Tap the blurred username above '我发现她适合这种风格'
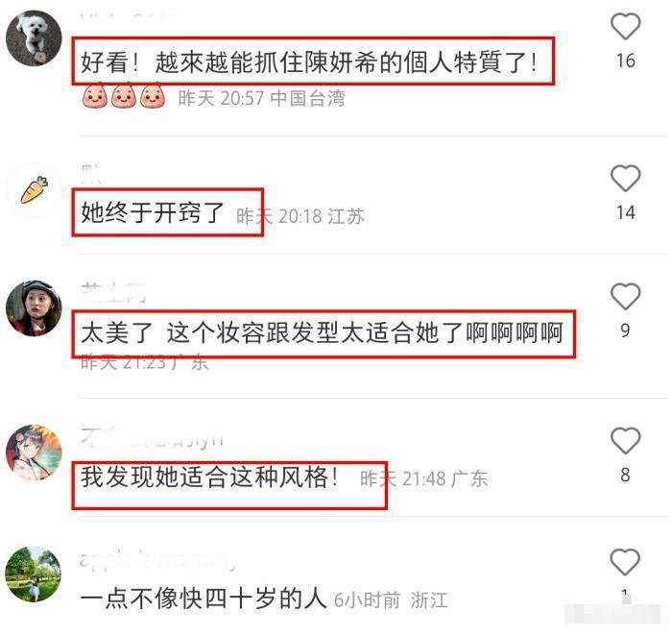The width and height of the screenshot is (672, 636). (152, 438)
